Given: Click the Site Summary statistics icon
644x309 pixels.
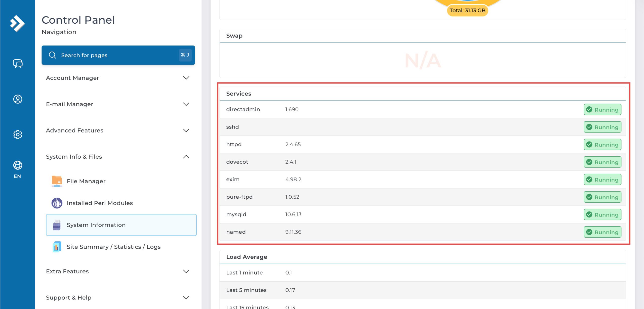Looking at the screenshot, I should (57, 247).
